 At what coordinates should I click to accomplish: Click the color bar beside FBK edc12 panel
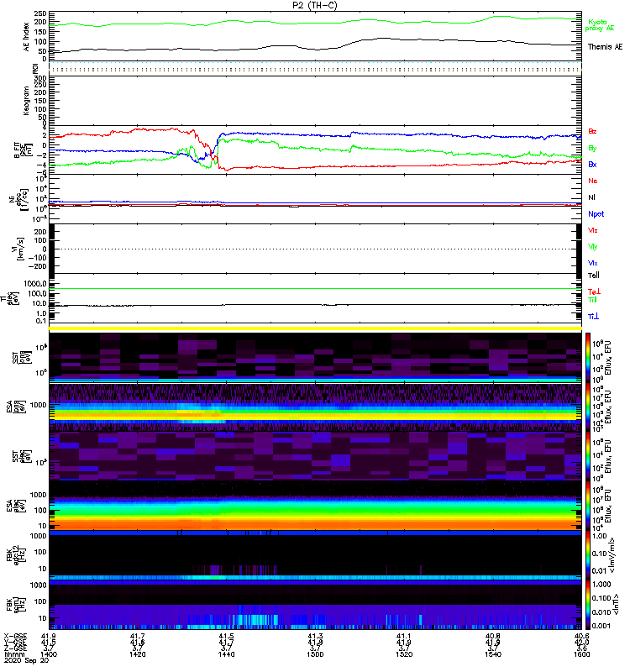(588, 555)
